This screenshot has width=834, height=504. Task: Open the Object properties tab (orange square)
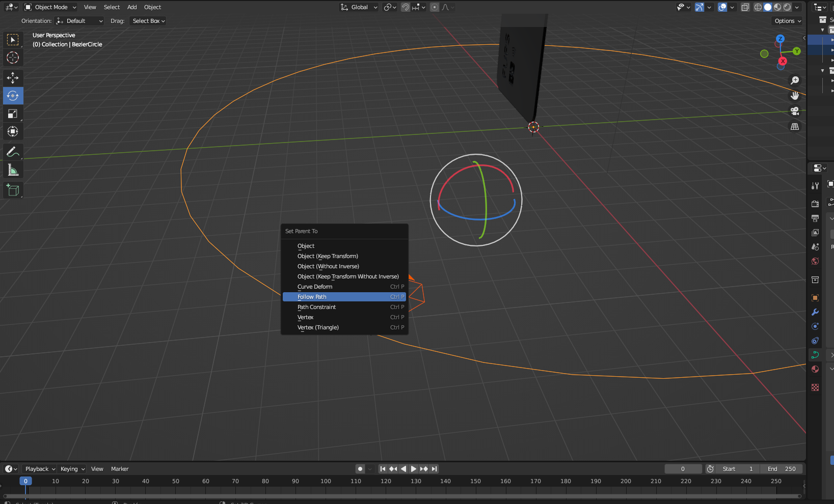pos(815,298)
